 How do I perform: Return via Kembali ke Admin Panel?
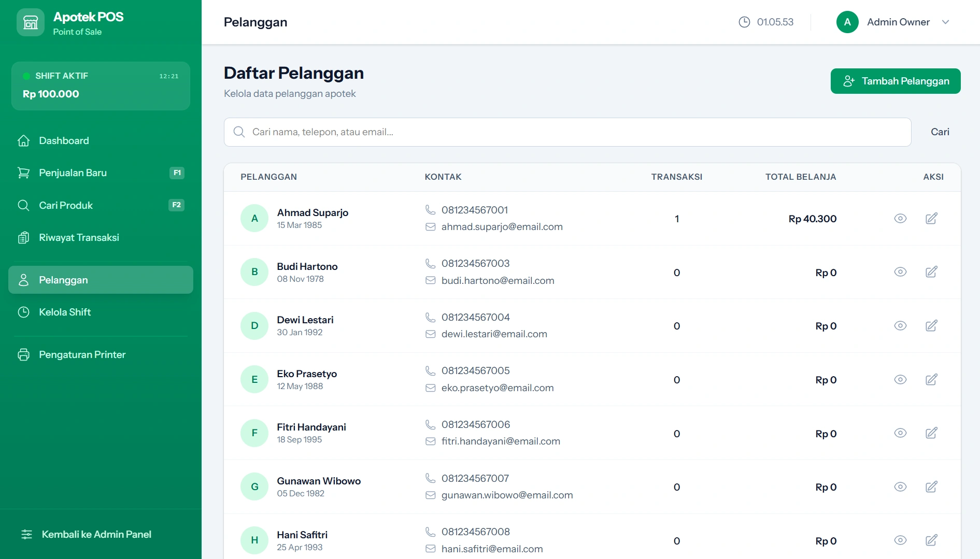tap(101, 534)
